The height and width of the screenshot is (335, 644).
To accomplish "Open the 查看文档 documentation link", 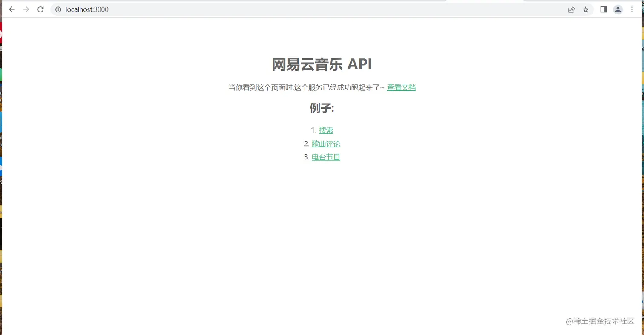I will 401,87.
